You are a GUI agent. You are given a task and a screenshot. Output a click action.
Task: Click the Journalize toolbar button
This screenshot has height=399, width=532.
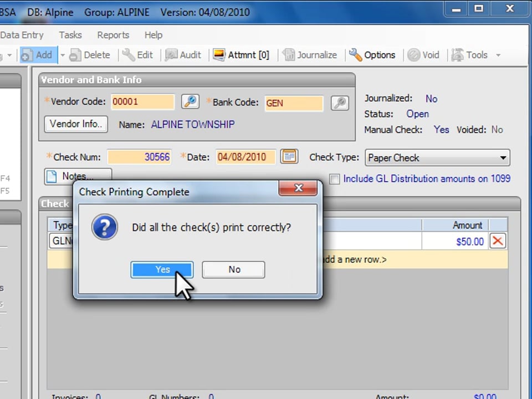coord(310,55)
